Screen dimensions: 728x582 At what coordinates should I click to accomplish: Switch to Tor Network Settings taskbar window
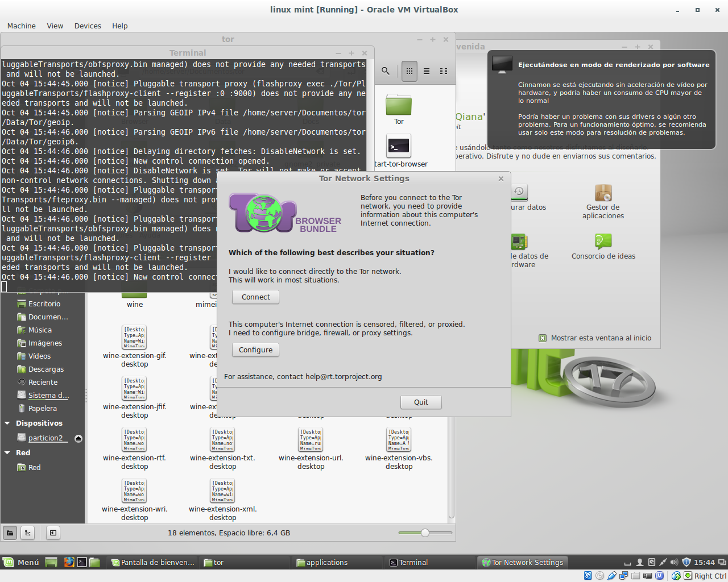pos(523,562)
